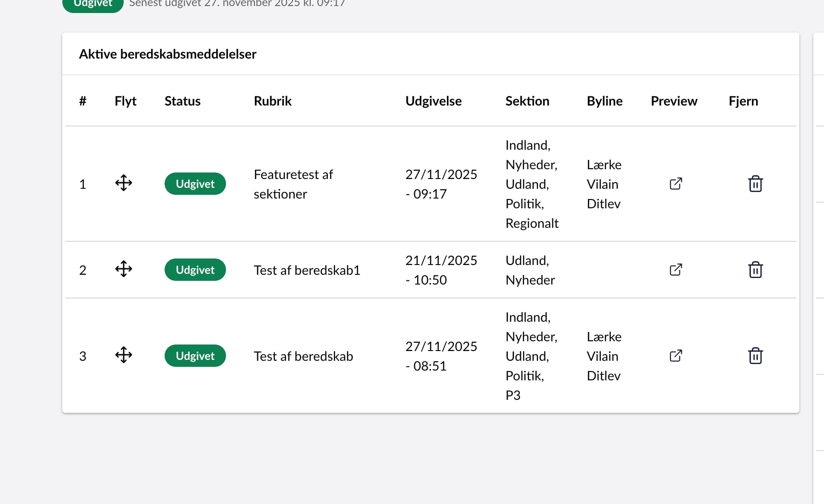Open preview for Test af beredskab1

click(676, 270)
